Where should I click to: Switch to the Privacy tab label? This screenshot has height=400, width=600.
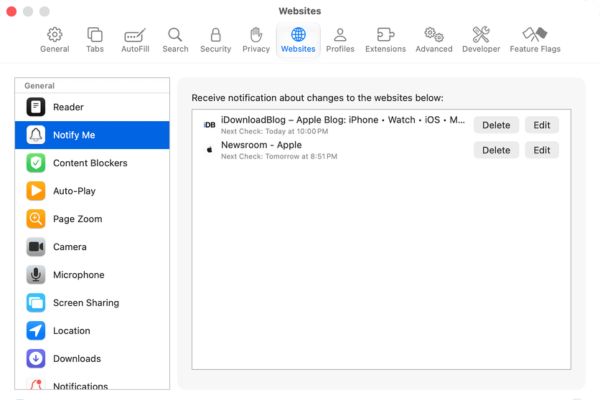coord(256,49)
